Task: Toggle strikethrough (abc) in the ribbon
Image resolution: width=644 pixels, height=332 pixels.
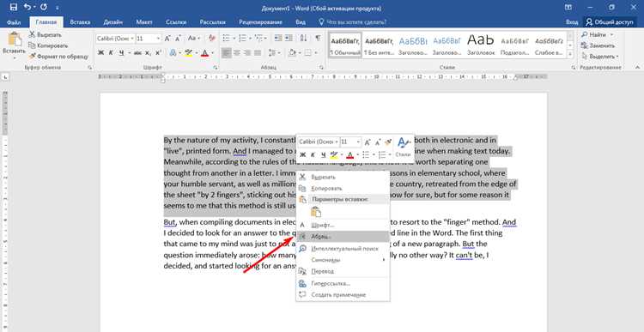Action: 137,53
